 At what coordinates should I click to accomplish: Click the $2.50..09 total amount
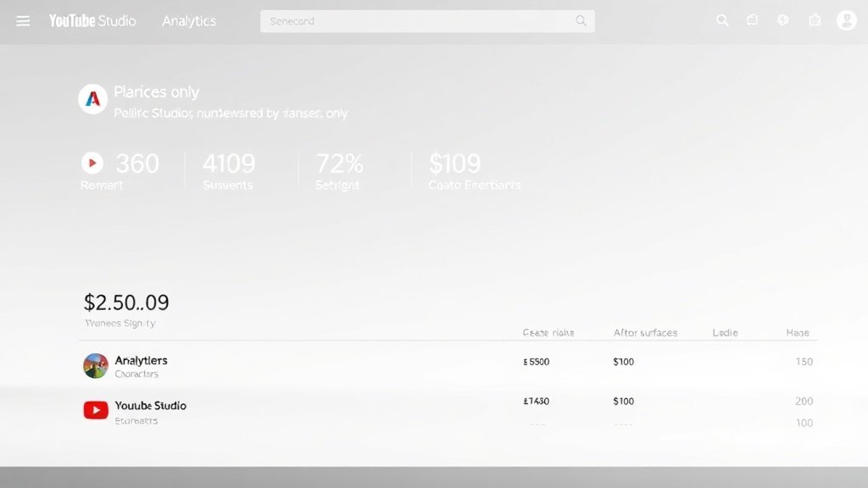(x=126, y=302)
